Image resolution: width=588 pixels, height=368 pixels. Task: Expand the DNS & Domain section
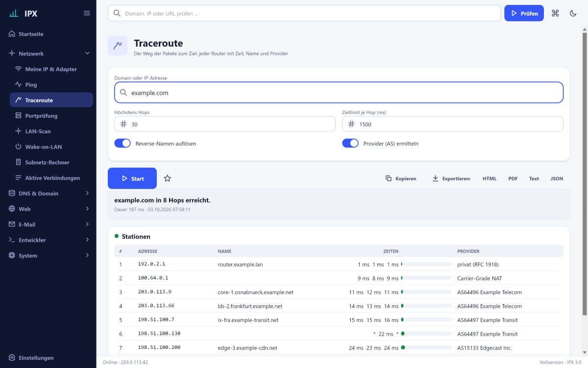pyautogui.click(x=48, y=193)
